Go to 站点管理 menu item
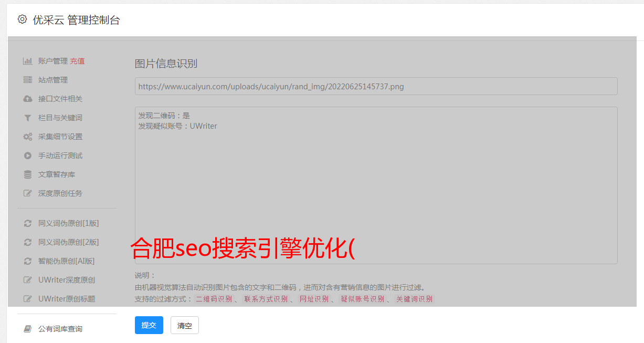Screen dimensions: 644x343 coord(53,80)
